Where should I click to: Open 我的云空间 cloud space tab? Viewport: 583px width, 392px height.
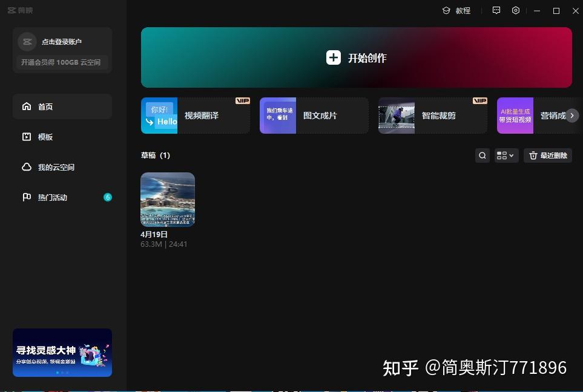click(x=62, y=167)
